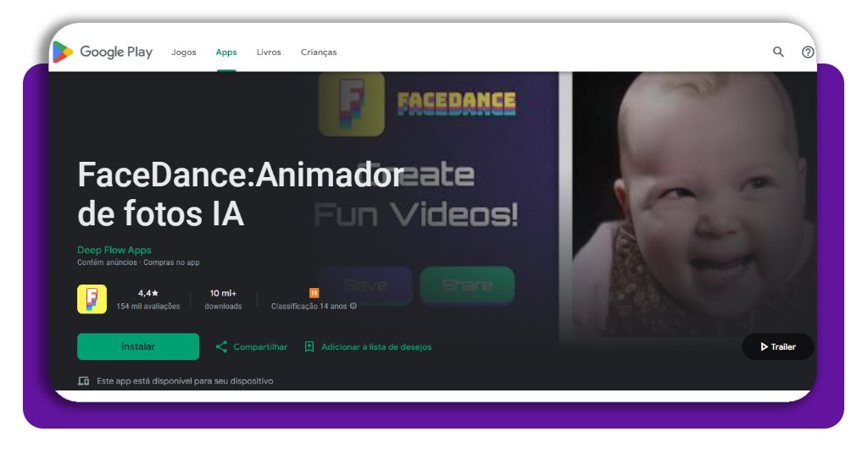Viewport: 868px width, 454px height.
Task: Open the Crianças tab
Action: [319, 52]
